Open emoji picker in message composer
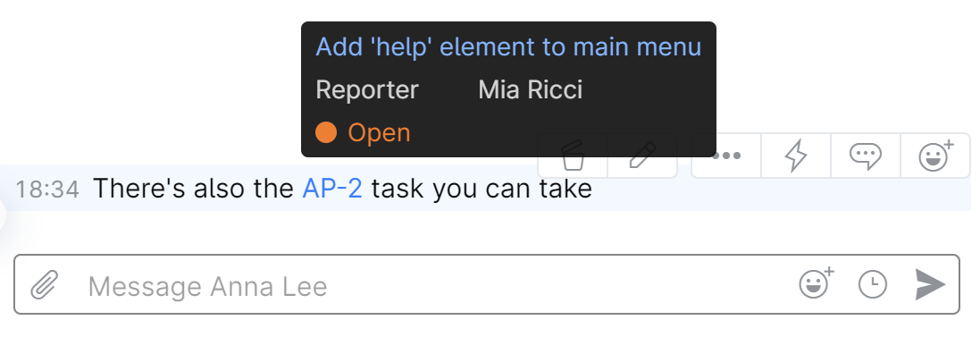980x337 pixels. point(817,283)
